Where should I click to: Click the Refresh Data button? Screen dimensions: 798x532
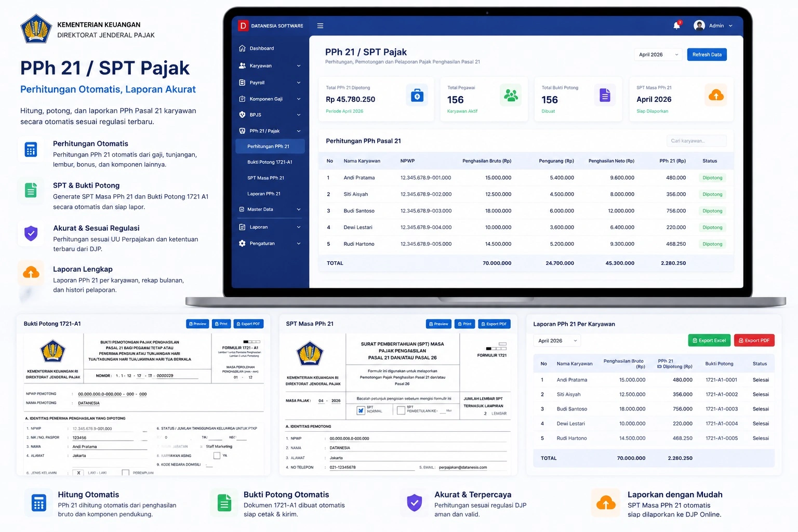click(x=707, y=55)
